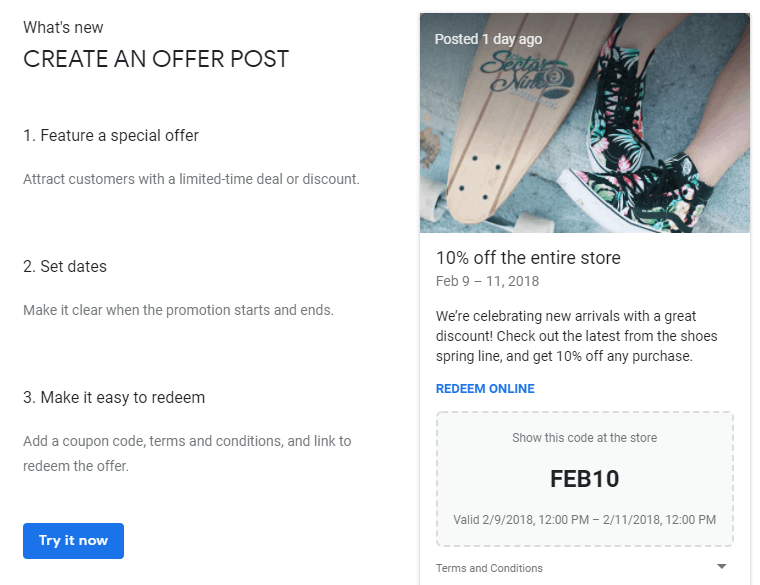The height and width of the screenshot is (585, 760).
Task: Click the Set dates step heading
Action: tap(65, 267)
